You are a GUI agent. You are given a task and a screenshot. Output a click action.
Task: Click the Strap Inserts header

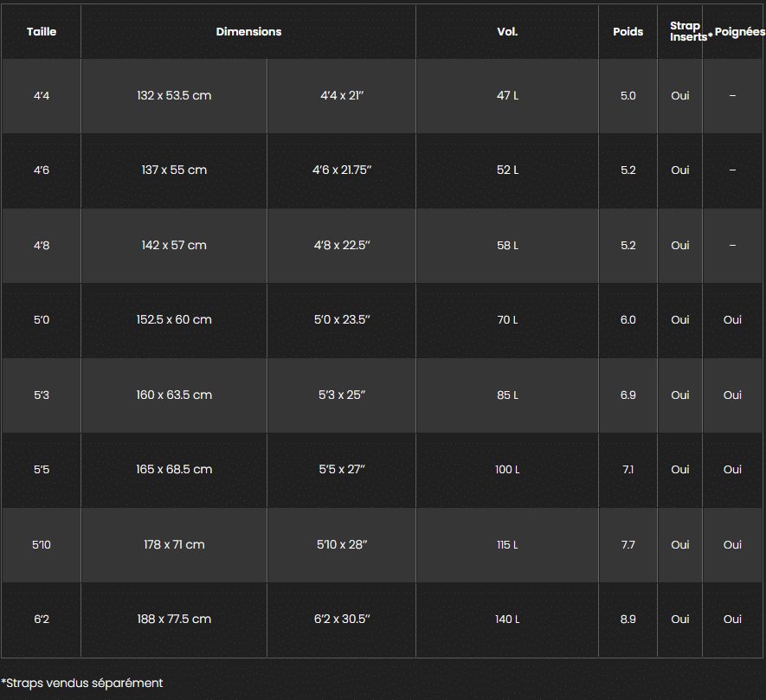pos(685,31)
